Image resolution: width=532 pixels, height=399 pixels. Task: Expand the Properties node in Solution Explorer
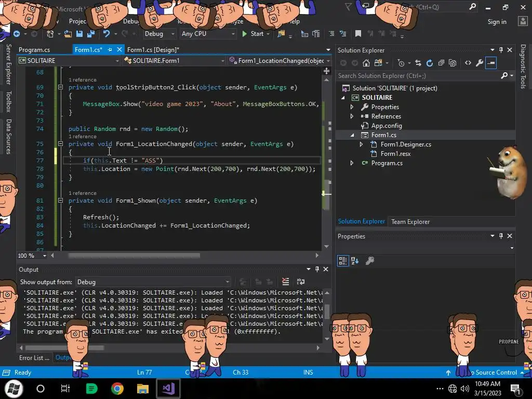352,107
